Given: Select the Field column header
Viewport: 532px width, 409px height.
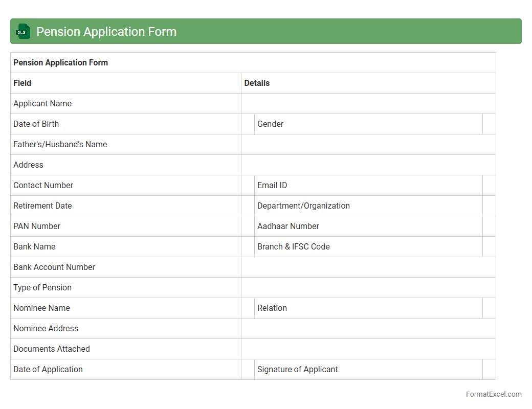Looking at the screenshot, I should 125,83.
